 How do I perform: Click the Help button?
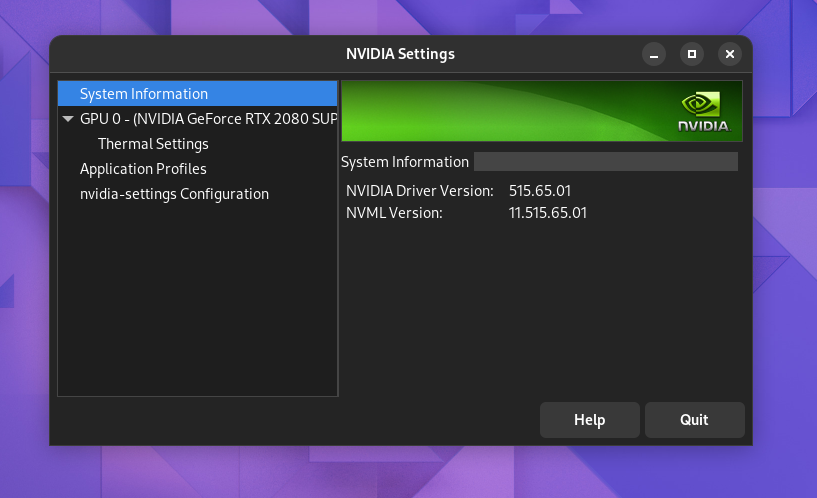pyautogui.click(x=590, y=420)
